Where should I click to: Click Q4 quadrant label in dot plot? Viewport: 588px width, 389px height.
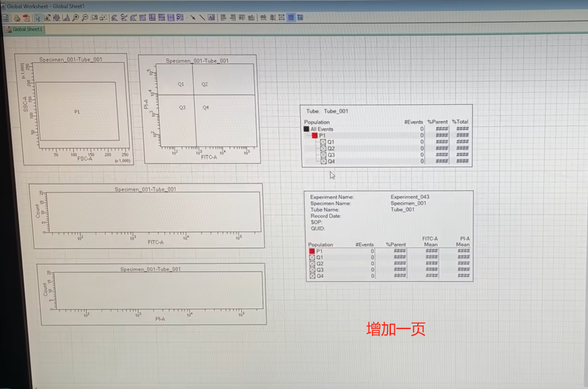206,108
